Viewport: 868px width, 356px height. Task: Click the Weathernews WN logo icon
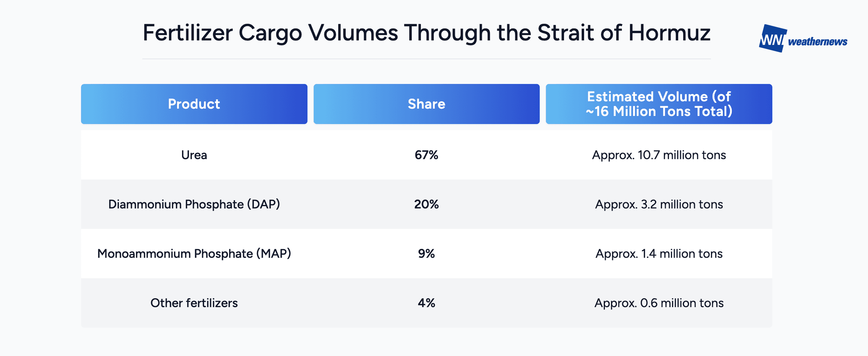tap(773, 38)
